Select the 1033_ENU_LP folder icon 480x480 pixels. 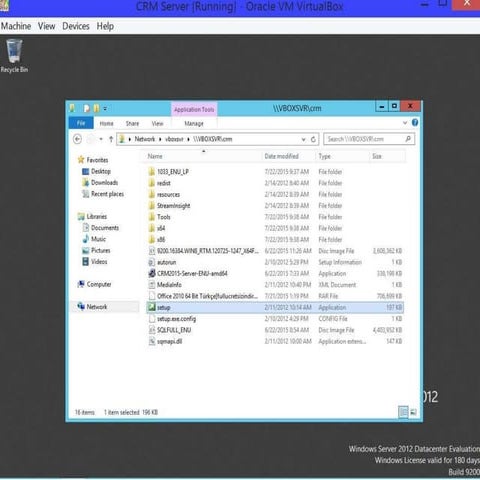coord(152,172)
